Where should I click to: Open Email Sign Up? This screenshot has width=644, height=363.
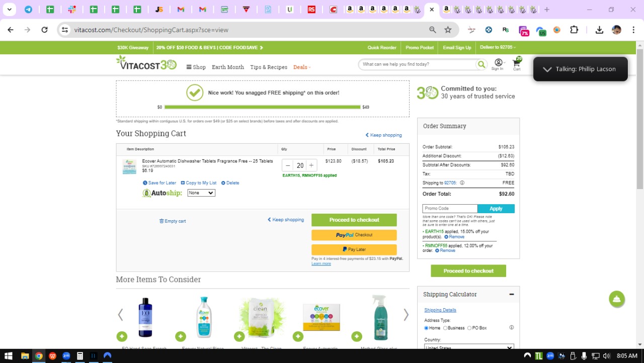tap(457, 48)
